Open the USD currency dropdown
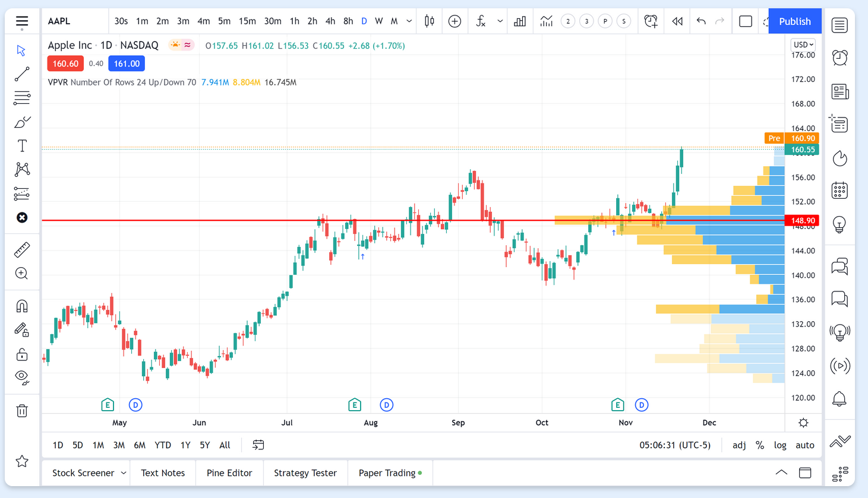 [x=803, y=45]
